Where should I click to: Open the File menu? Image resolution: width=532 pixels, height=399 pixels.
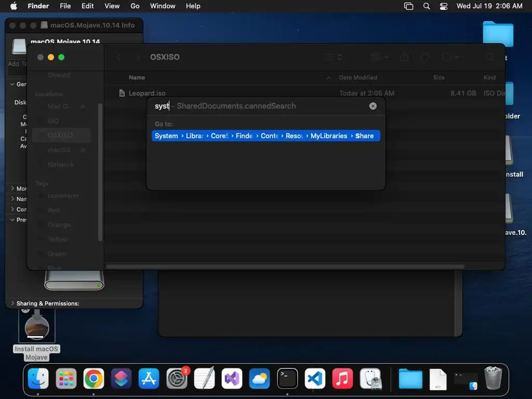(65, 6)
